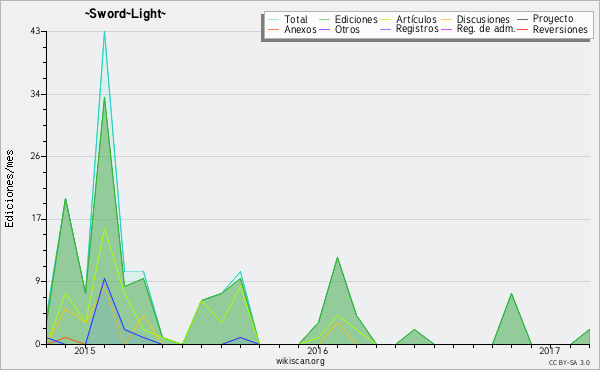
Task: Click the Artículos legend label
Action: tap(416, 19)
